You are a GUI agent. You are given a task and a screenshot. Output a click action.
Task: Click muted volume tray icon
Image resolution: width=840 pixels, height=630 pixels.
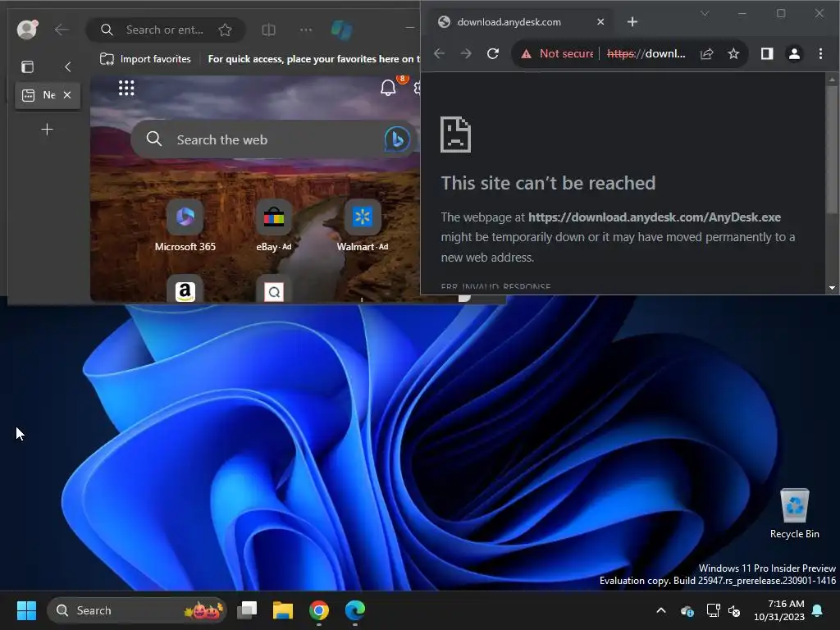coord(734,610)
